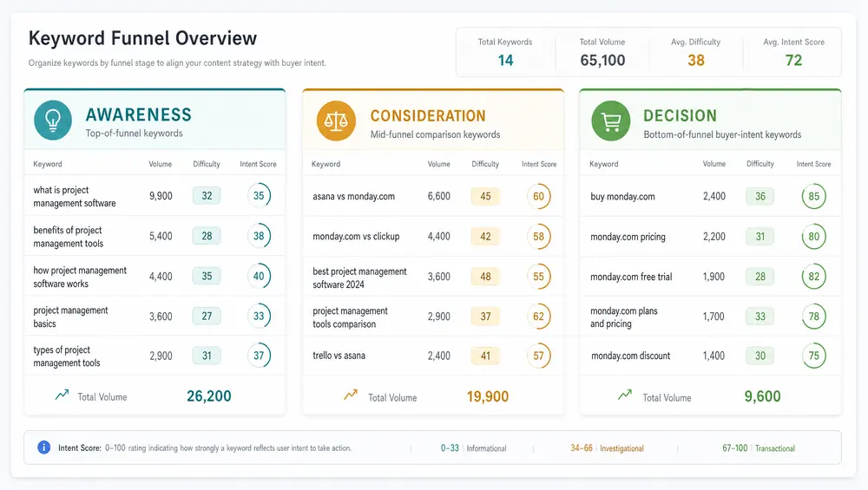Click the Intent Score info icon
Image resolution: width=868 pixels, height=490 pixels.
pyautogui.click(x=43, y=448)
